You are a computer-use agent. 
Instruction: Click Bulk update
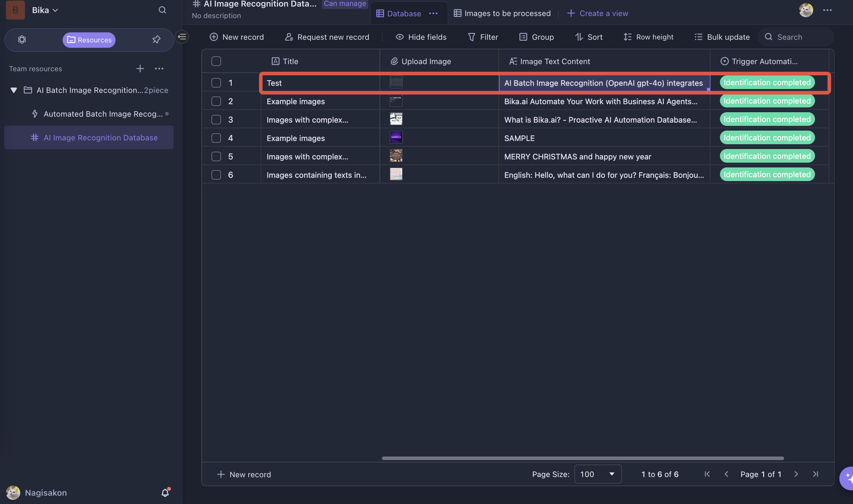722,37
